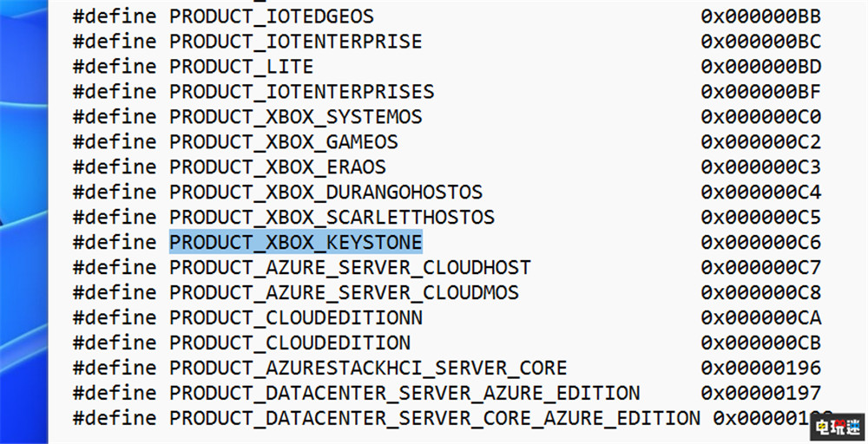Click the PRODUCT_AZURE_SERVER_CLOUDHOST identifier

[x=350, y=267]
